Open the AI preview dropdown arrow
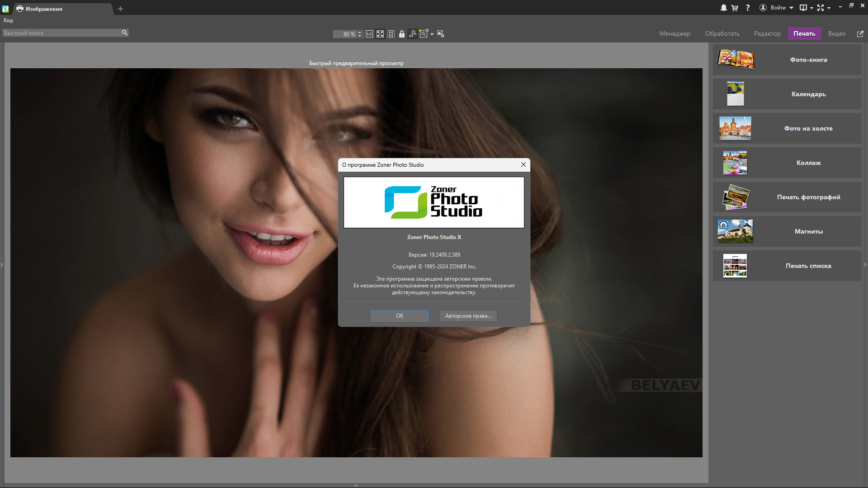Image resolution: width=868 pixels, height=488 pixels. click(x=432, y=34)
